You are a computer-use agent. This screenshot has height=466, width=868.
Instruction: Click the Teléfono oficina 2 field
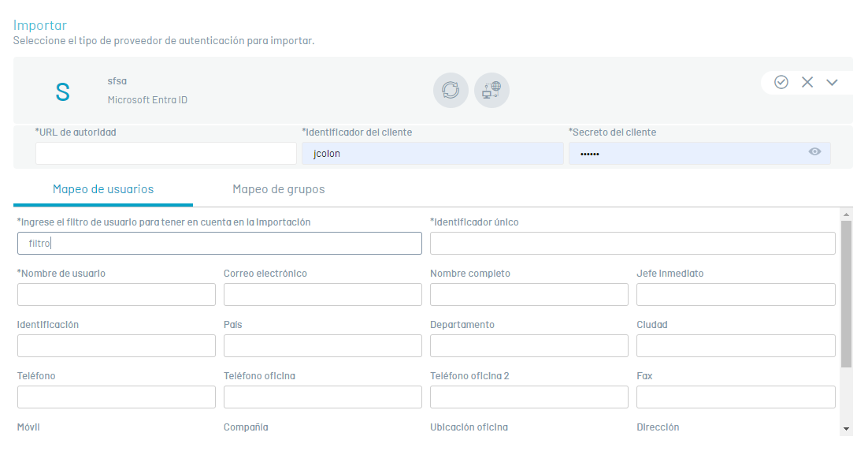[529, 397]
